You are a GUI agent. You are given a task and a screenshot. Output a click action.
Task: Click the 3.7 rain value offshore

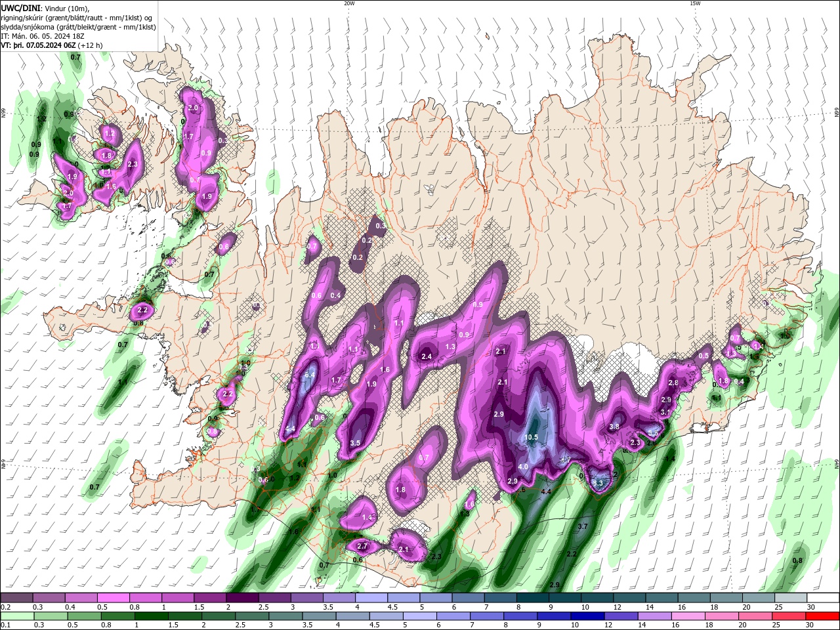[x=583, y=527]
